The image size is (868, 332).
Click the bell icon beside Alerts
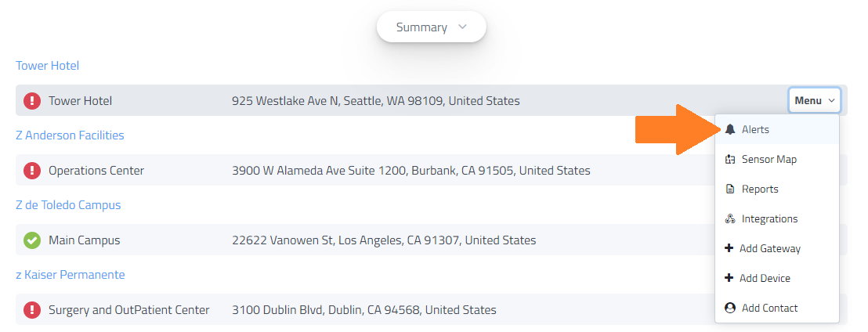[730, 129]
